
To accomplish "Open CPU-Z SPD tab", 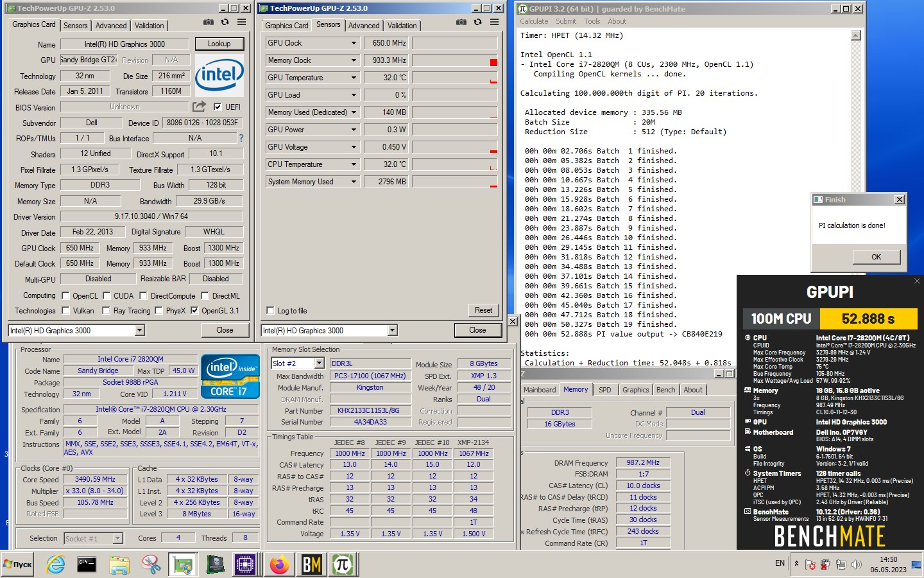I will (604, 390).
